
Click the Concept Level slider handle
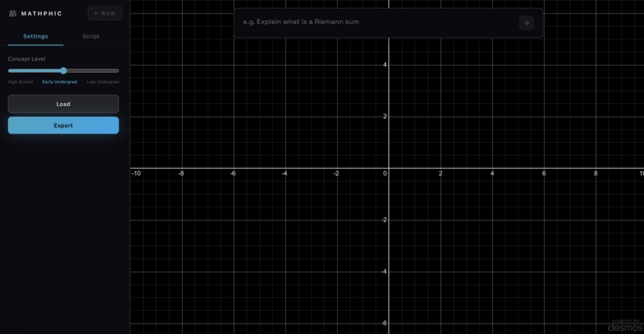(63, 70)
